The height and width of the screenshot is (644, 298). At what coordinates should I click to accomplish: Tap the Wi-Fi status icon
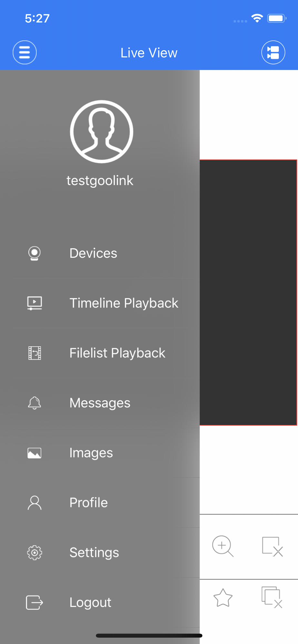[257, 18]
